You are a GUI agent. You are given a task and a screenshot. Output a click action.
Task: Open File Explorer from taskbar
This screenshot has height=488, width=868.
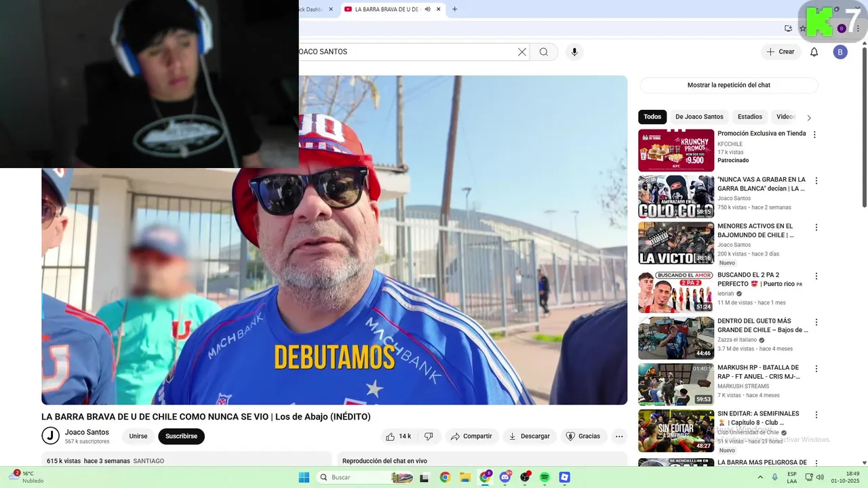pyautogui.click(x=465, y=477)
